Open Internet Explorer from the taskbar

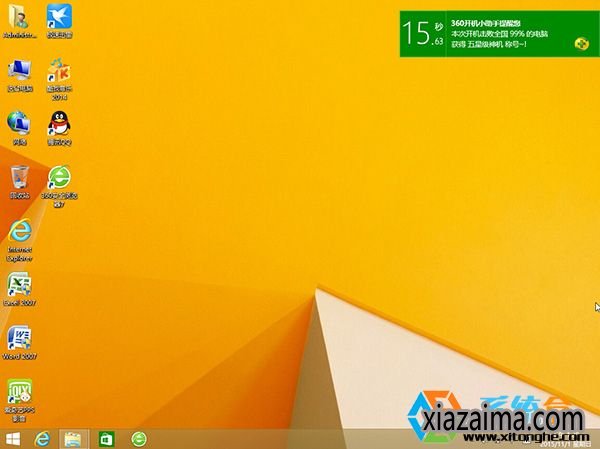[42, 439]
